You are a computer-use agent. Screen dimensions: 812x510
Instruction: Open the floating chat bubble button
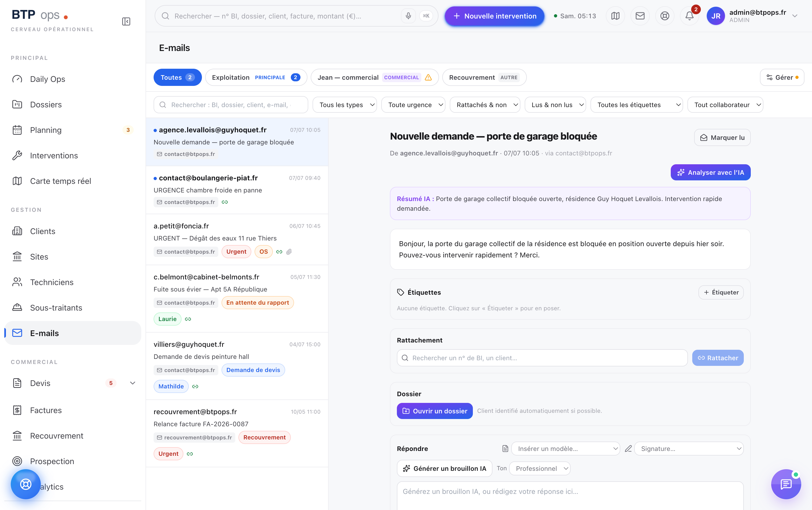(x=786, y=484)
